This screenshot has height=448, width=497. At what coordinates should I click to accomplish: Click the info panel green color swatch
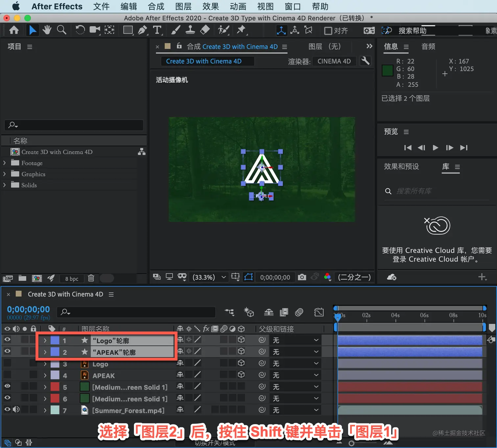[388, 70]
